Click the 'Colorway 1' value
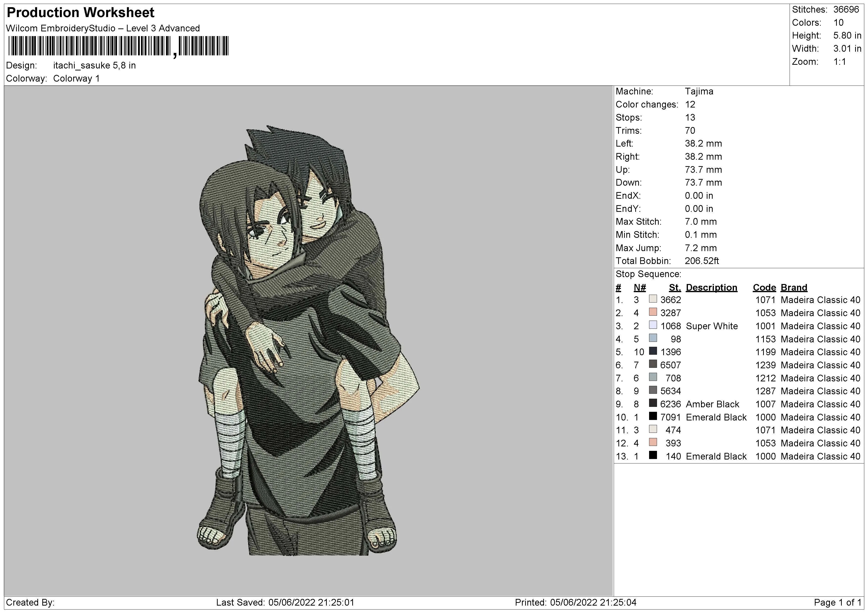Image resolution: width=868 pixels, height=613 pixels. (x=76, y=79)
